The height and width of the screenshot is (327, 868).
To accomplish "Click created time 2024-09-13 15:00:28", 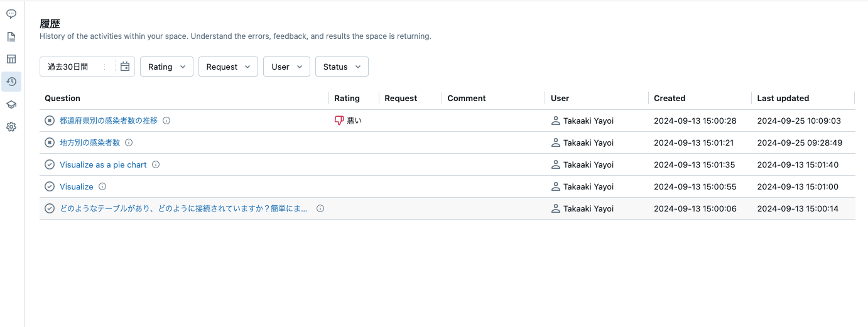I will click(695, 121).
